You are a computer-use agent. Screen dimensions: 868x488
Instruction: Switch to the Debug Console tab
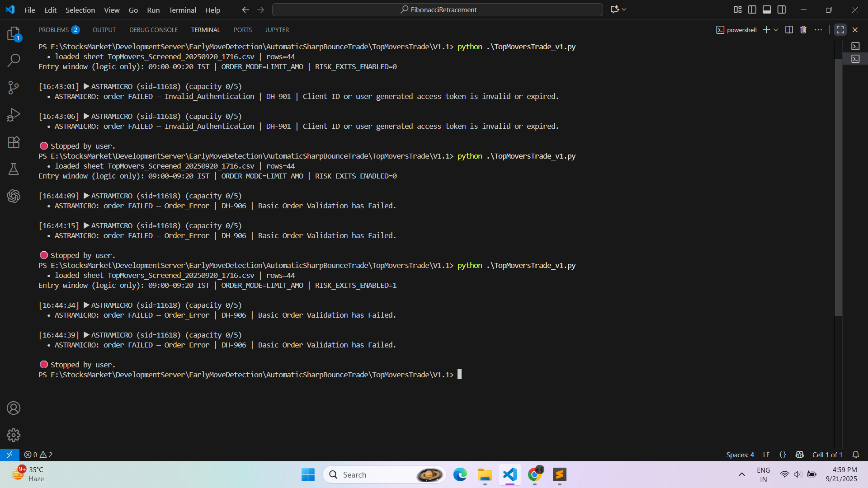coord(153,30)
